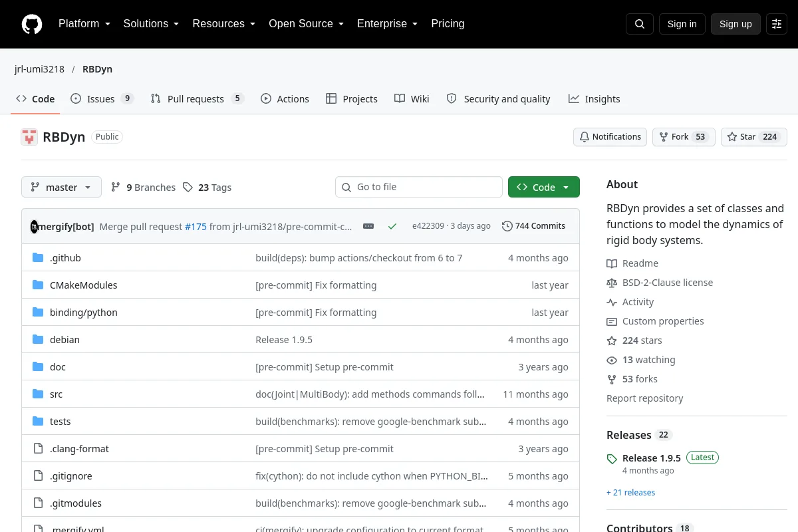Click the .github folder icon
Screen dimensions: 798x532
[x=38, y=258]
